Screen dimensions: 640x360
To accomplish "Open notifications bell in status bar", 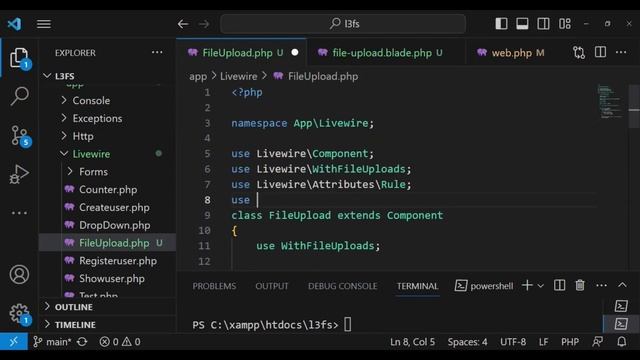I will (622, 342).
